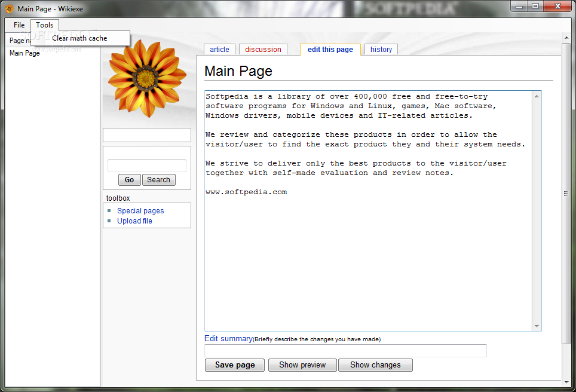Click the Edit summary link
Image resolution: width=576 pixels, height=392 pixels.
(228, 338)
